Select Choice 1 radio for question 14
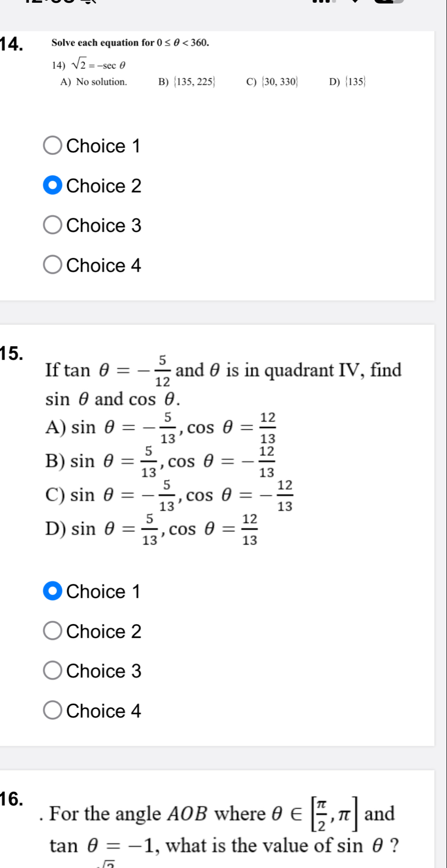The height and width of the screenshot is (868, 447). 53,146
